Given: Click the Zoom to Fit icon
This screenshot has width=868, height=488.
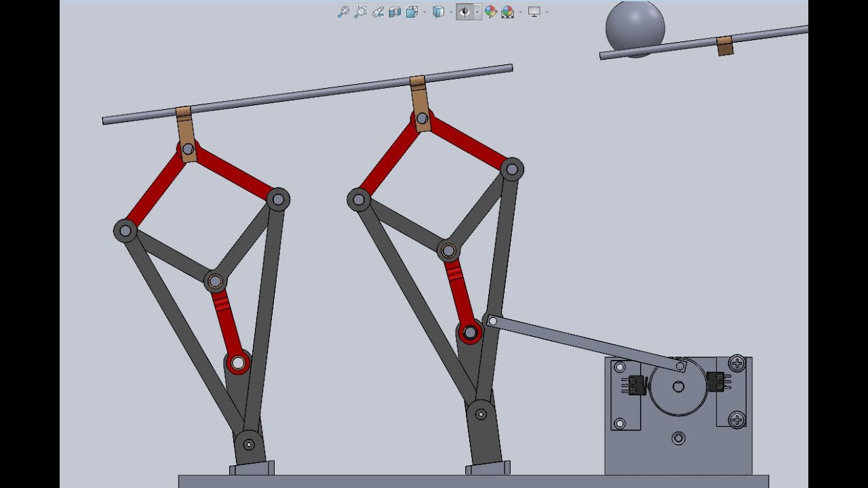Looking at the screenshot, I should [x=343, y=12].
